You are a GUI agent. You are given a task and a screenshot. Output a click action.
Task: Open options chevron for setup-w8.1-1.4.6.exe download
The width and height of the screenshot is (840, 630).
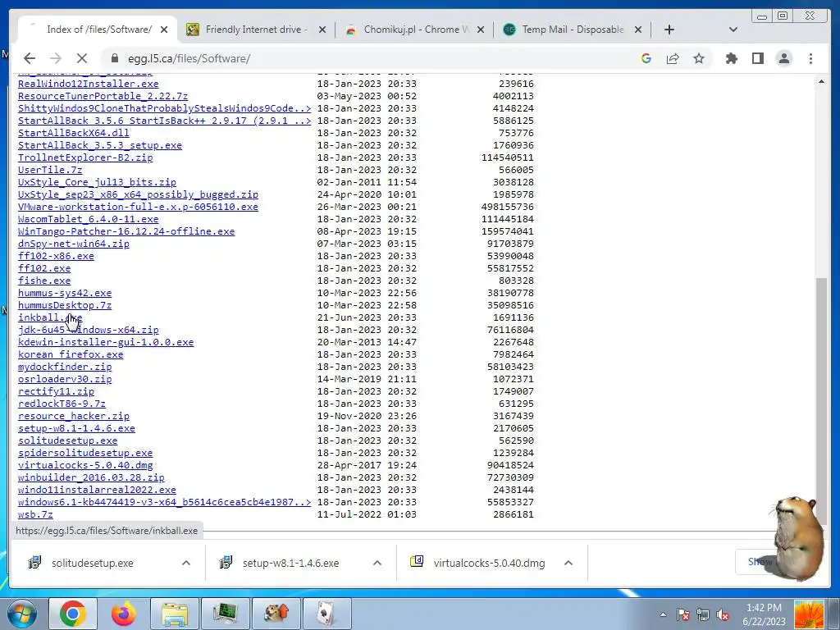(x=377, y=563)
